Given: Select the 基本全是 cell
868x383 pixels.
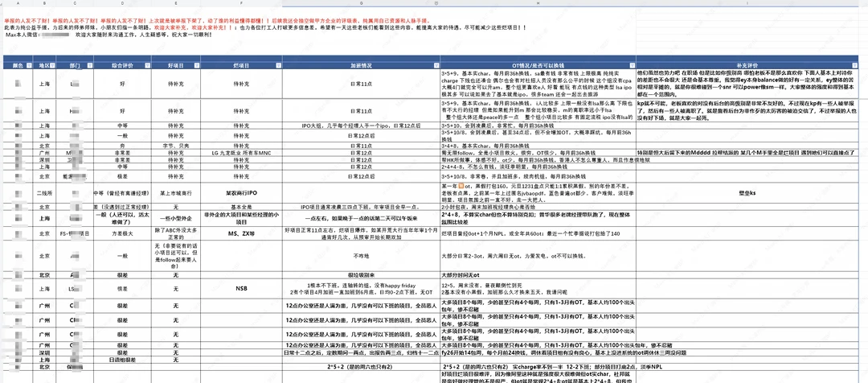Looking at the screenshot, I should pyautogui.click(x=241, y=207).
